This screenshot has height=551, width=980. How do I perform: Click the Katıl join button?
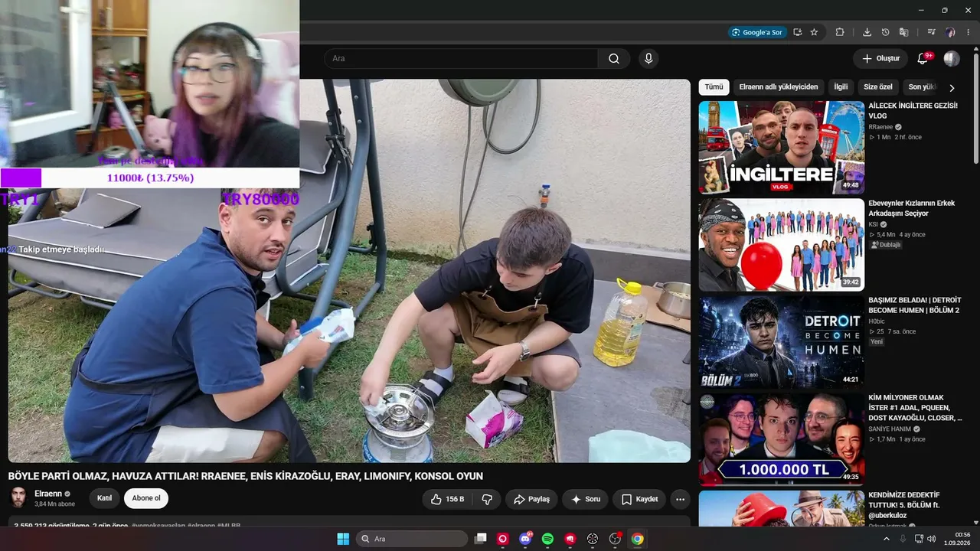click(105, 498)
